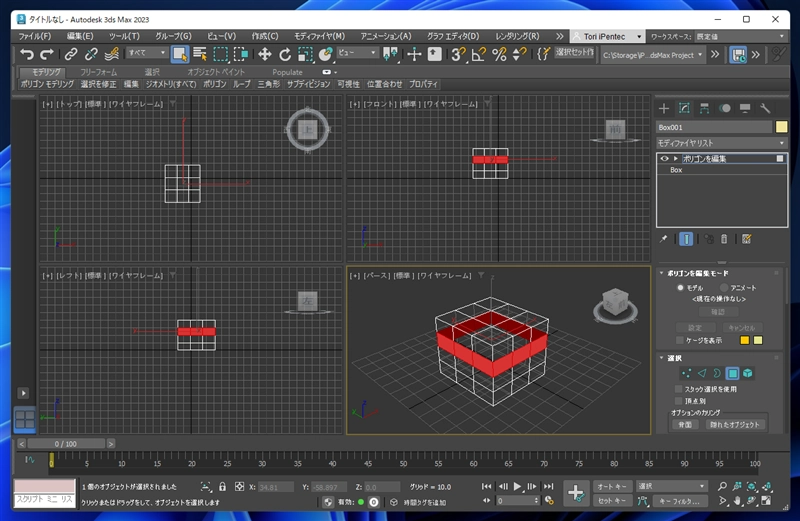Click the Configure Modifier Sets icon
The width and height of the screenshot is (800, 521).
pyautogui.click(x=746, y=239)
